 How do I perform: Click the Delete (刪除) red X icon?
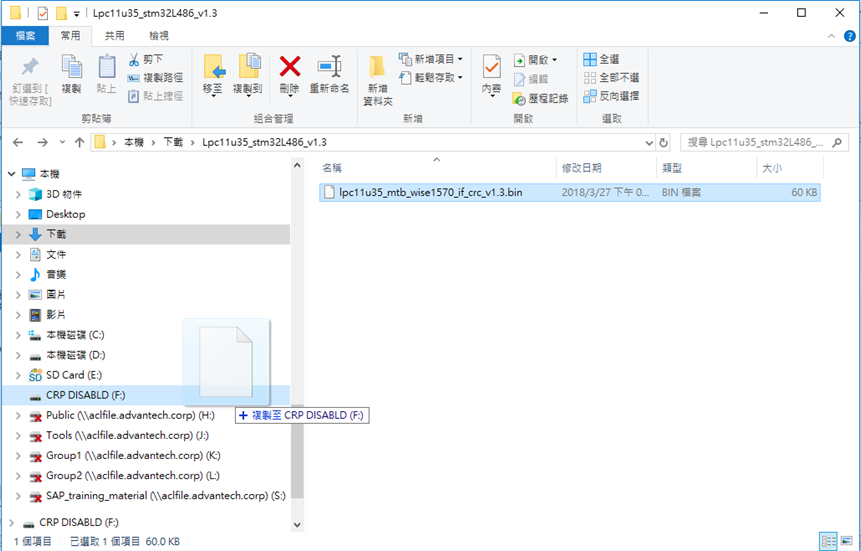[290, 68]
